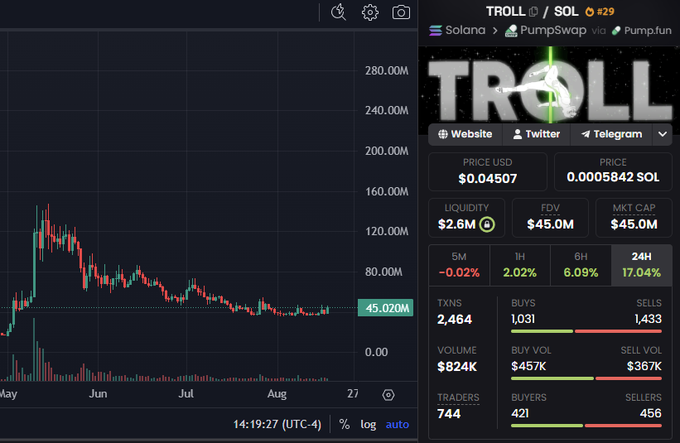This screenshot has height=443, width=680.
Task: Expand more social links chevron
Action: (x=662, y=134)
